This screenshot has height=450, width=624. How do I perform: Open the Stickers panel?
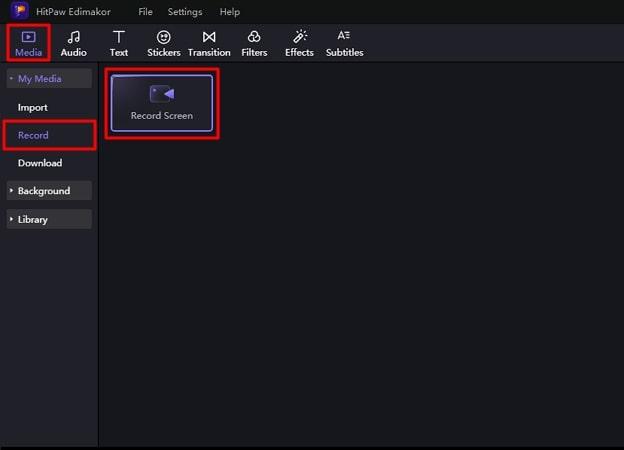[x=164, y=44]
